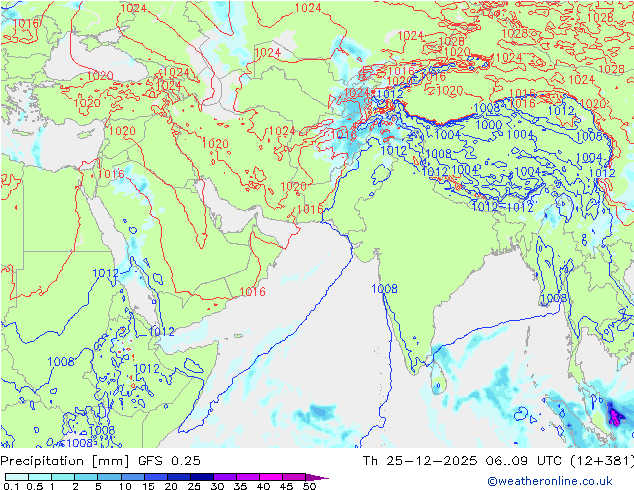This screenshot has height=490, width=634.
Task: Click the legend value label '25'
Action: (x=194, y=486)
